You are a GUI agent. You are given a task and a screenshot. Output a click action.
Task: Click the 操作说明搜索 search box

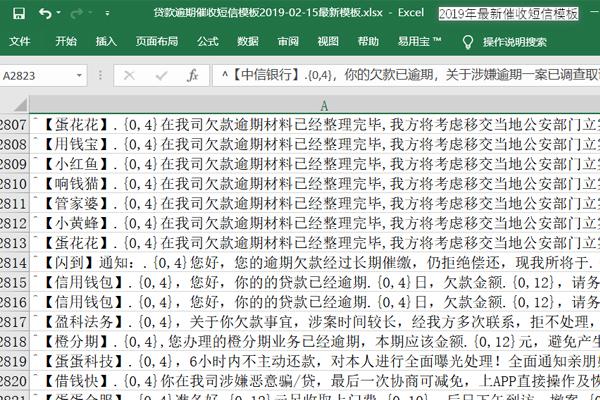point(514,42)
